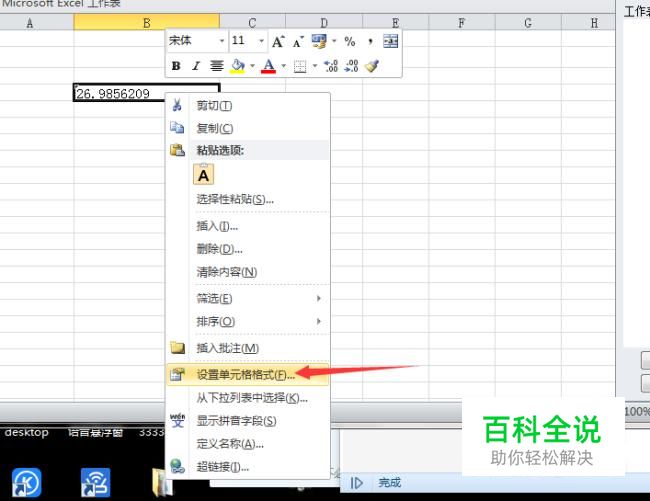Open 选择性粘贴(S)... paste special
This screenshot has height=501, width=650.
[247, 200]
